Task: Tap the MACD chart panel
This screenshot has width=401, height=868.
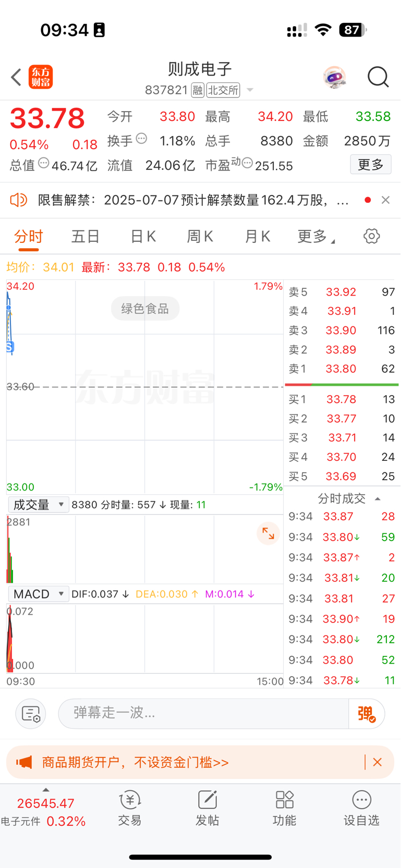Action: point(145,639)
